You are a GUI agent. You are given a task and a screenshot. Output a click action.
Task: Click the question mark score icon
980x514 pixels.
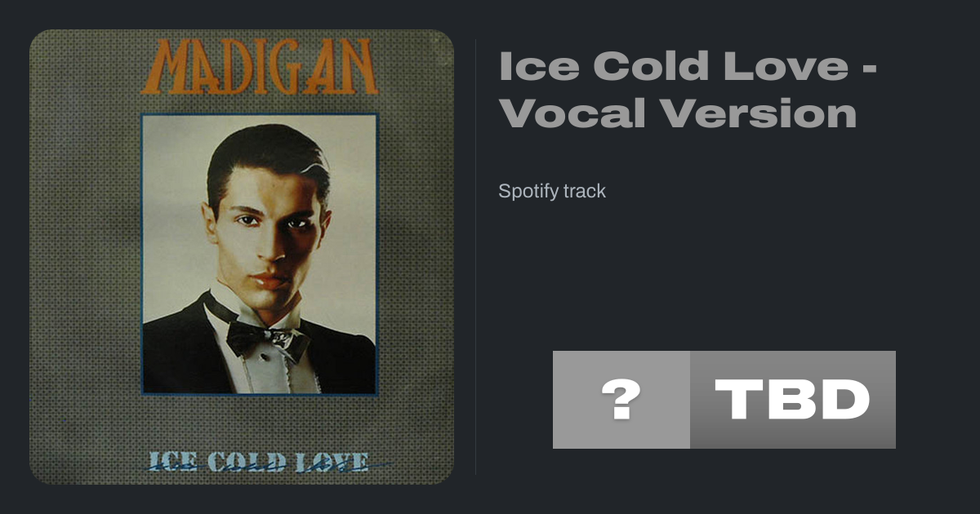click(x=621, y=400)
